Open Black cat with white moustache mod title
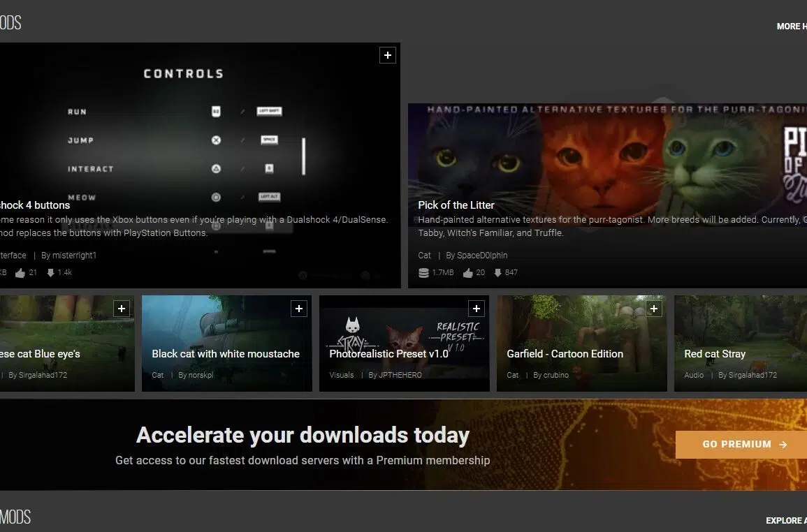 (226, 354)
